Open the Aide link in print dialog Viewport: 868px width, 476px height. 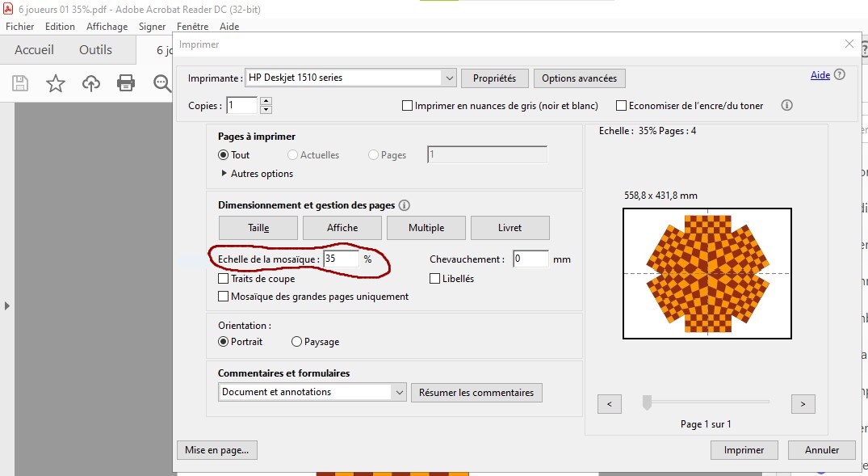pos(820,75)
